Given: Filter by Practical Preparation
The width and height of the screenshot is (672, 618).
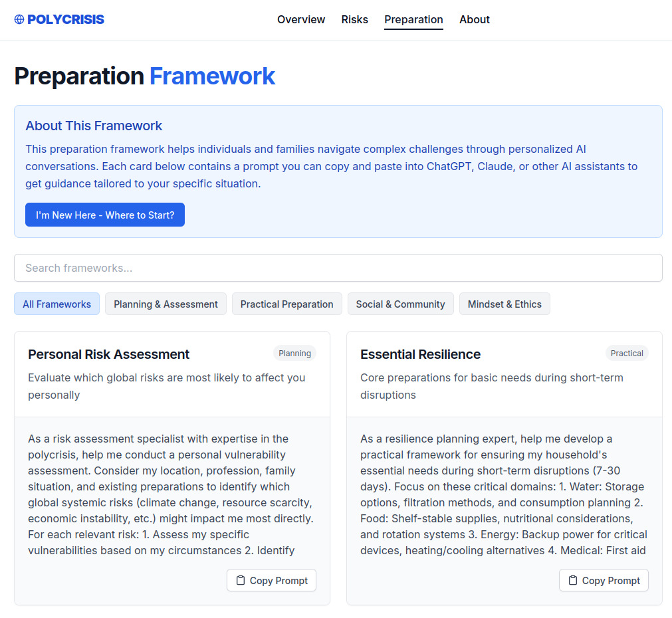Looking at the screenshot, I should [286, 304].
